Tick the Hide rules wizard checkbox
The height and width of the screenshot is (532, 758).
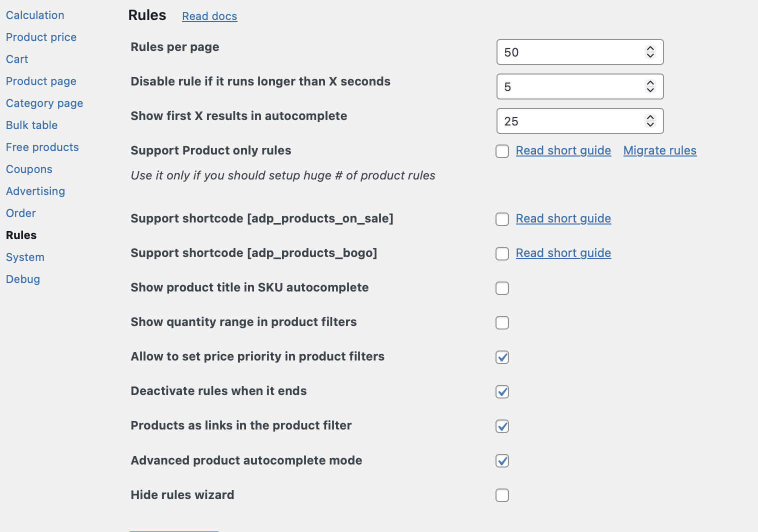502,495
